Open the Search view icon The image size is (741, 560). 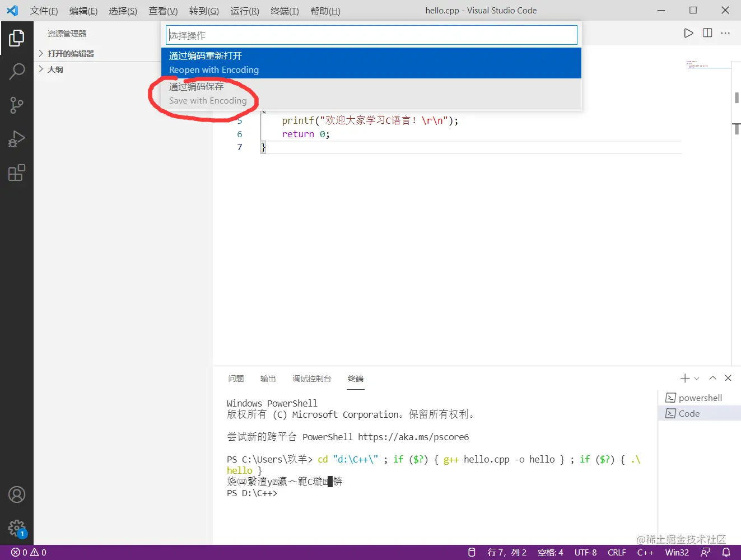[x=17, y=71]
